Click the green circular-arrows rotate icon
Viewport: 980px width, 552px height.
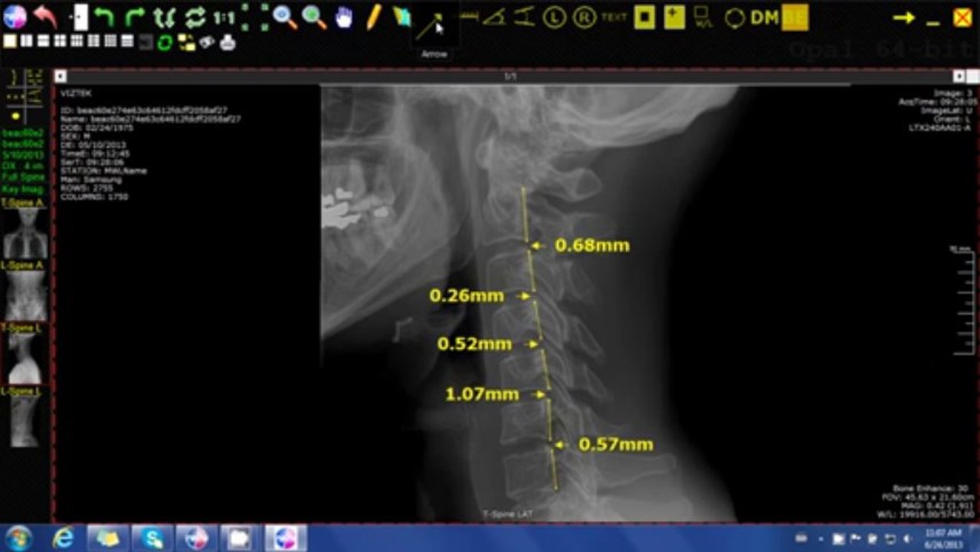coord(195,17)
